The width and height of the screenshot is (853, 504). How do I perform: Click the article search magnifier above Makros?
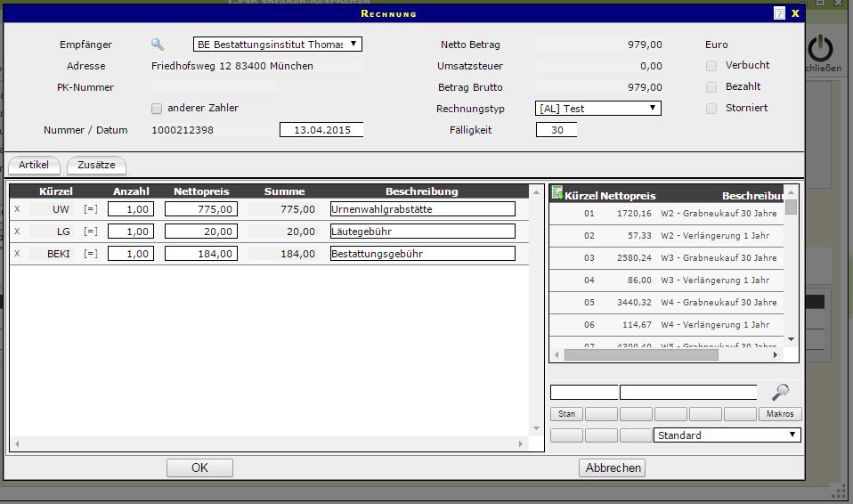(x=780, y=392)
